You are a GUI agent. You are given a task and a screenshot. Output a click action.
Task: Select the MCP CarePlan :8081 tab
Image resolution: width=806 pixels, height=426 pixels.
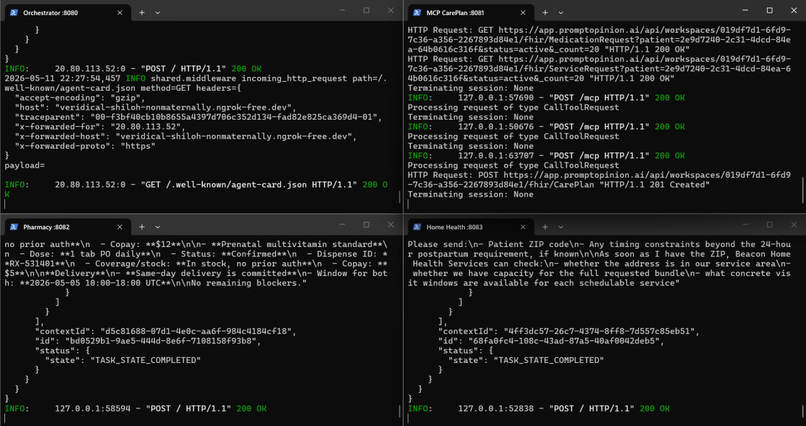pyautogui.click(x=469, y=12)
